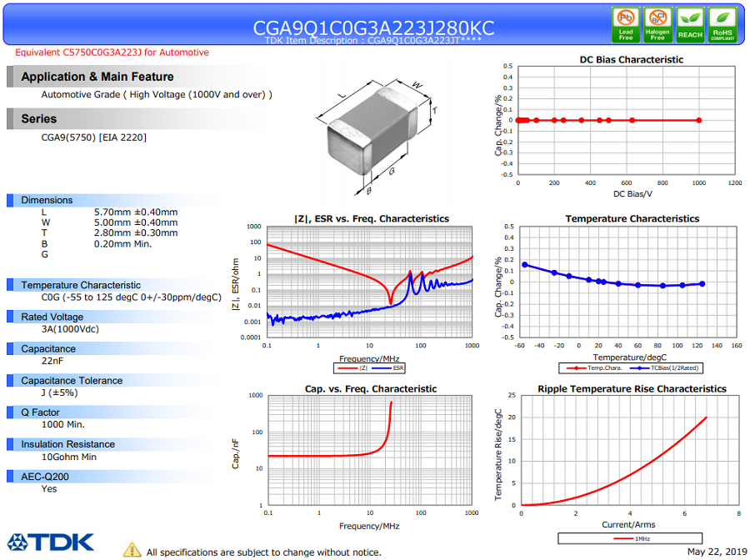
Task: Click the 1MHz legend entry
Action: click(x=632, y=539)
